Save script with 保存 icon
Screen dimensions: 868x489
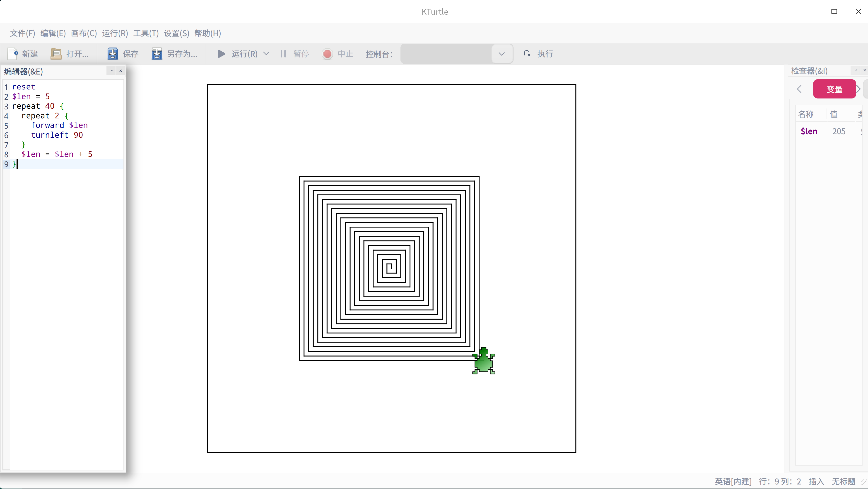(113, 54)
